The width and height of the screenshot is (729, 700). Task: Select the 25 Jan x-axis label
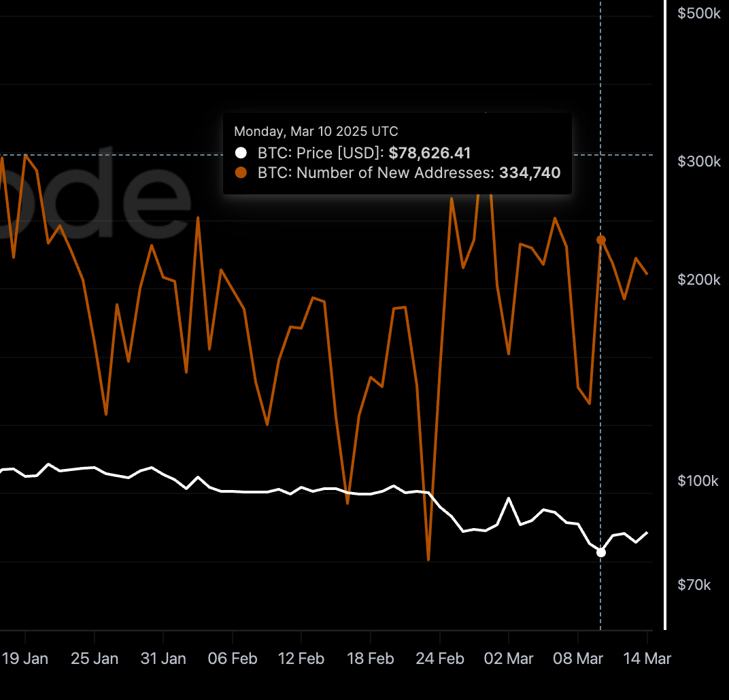click(95, 659)
